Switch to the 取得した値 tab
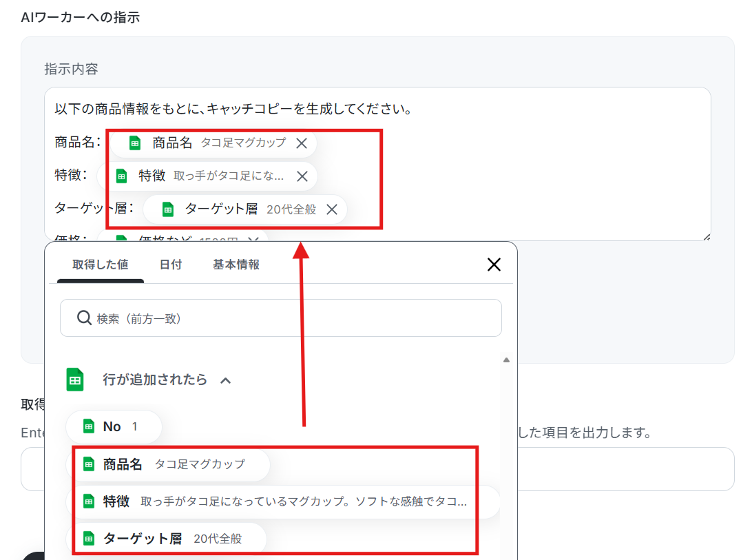Viewport: 752px width, 560px height. coord(101,265)
